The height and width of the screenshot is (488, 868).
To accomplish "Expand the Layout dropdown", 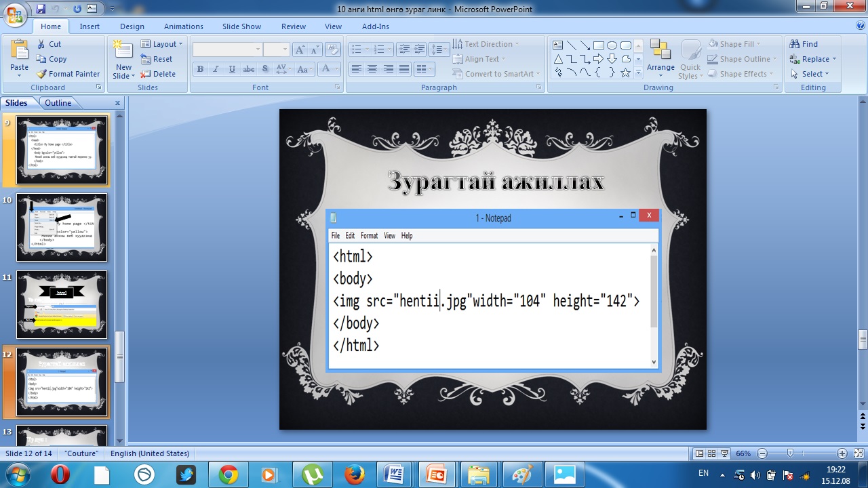I will [x=163, y=44].
